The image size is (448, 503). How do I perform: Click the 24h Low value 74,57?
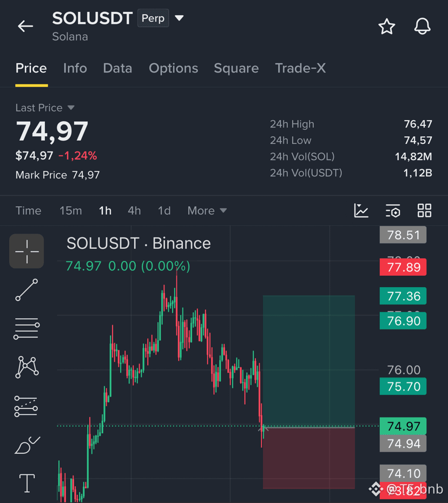click(x=418, y=140)
